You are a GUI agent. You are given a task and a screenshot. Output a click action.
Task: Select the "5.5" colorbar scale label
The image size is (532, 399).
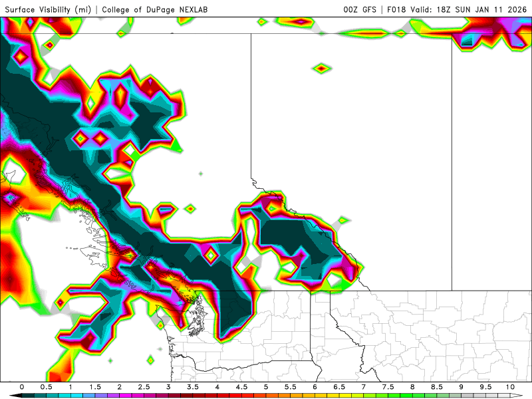(x=291, y=387)
